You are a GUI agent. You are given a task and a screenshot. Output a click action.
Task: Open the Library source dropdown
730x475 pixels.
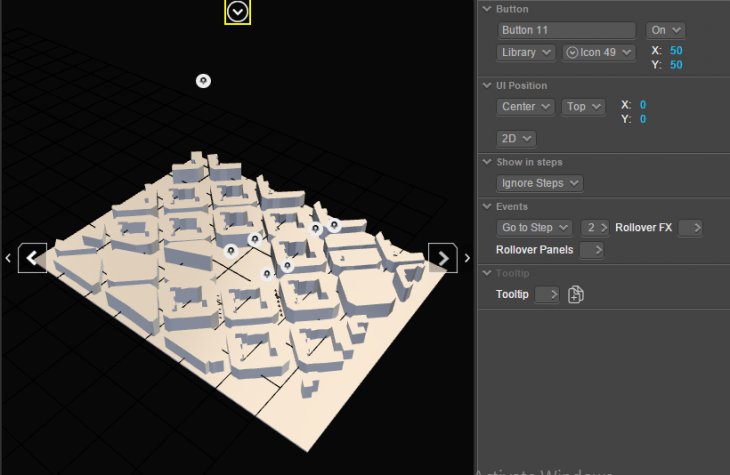pyautogui.click(x=526, y=52)
